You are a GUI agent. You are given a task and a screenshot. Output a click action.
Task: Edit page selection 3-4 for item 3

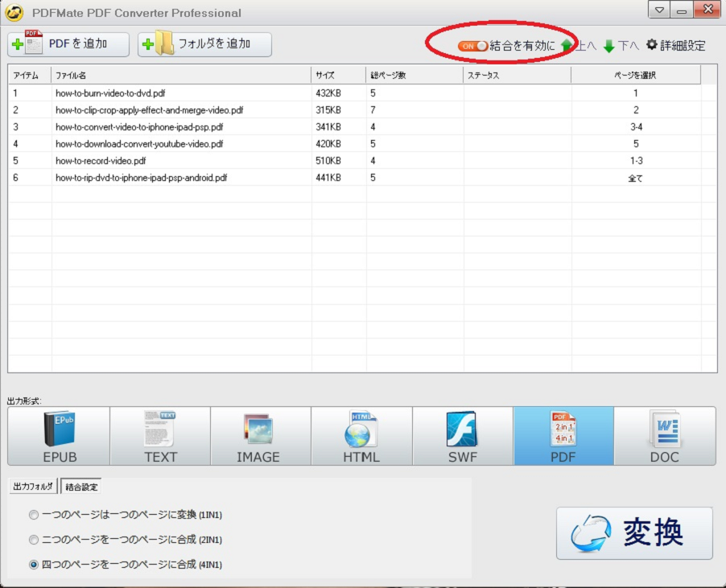636,127
